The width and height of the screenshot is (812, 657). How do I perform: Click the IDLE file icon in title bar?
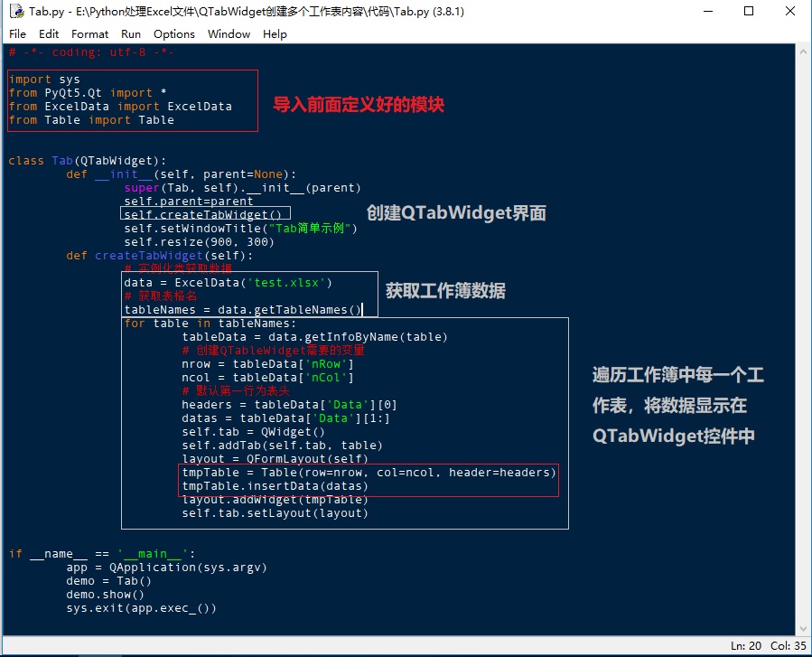tap(15, 12)
